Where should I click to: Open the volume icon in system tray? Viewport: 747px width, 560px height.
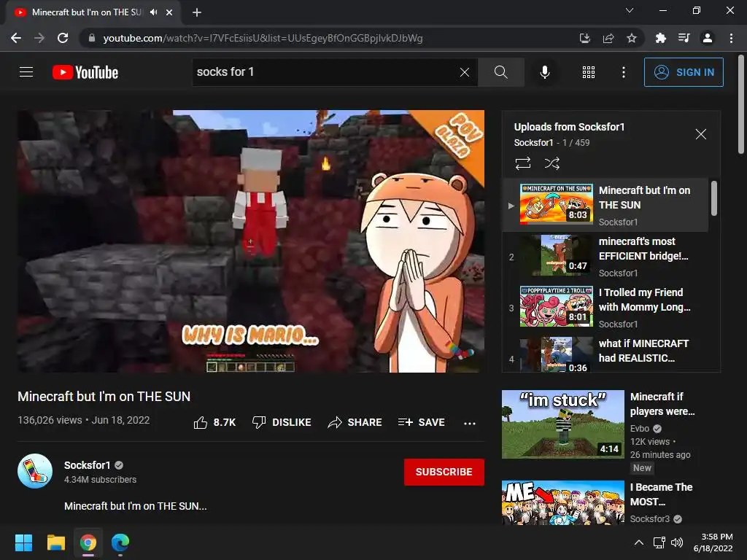click(x=677, y=542)
